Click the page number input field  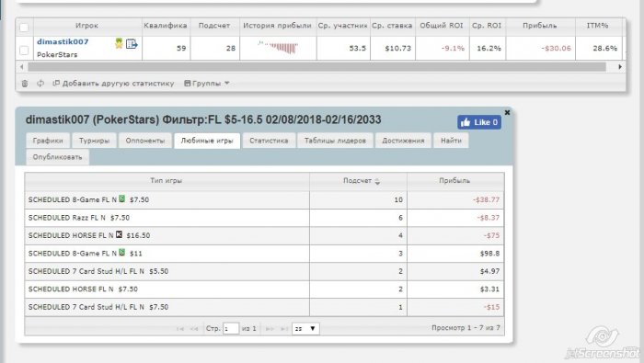[x=231, y=329]
